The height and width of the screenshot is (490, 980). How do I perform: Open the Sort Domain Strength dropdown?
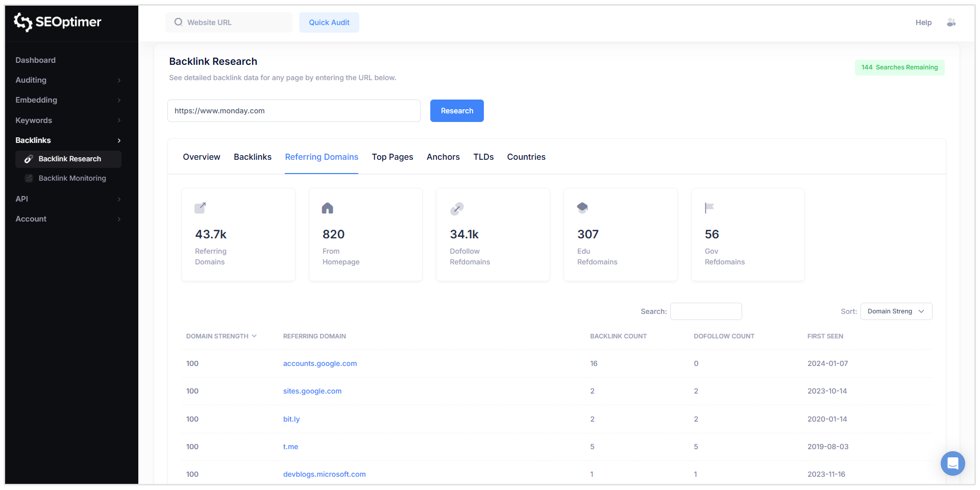[x=896, y=311]
